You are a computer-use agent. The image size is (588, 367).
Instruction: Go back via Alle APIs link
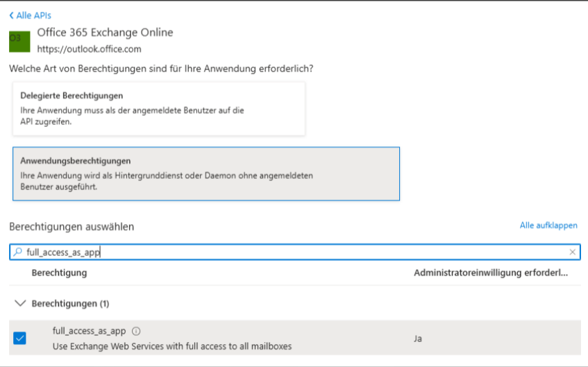(x=30, y=15)
